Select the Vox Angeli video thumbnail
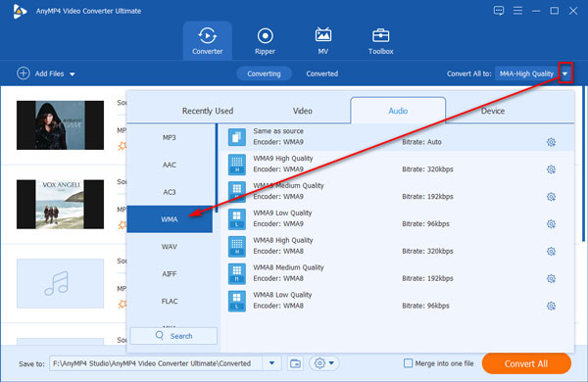Viewport: 588px width, 382px height. click(x=60, y=205)
